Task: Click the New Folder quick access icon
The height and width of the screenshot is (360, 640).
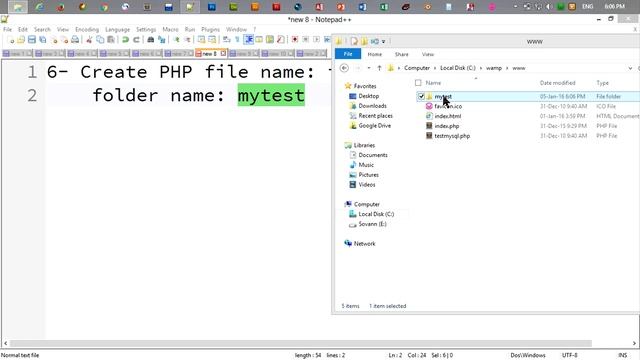Action: (364, 41)
